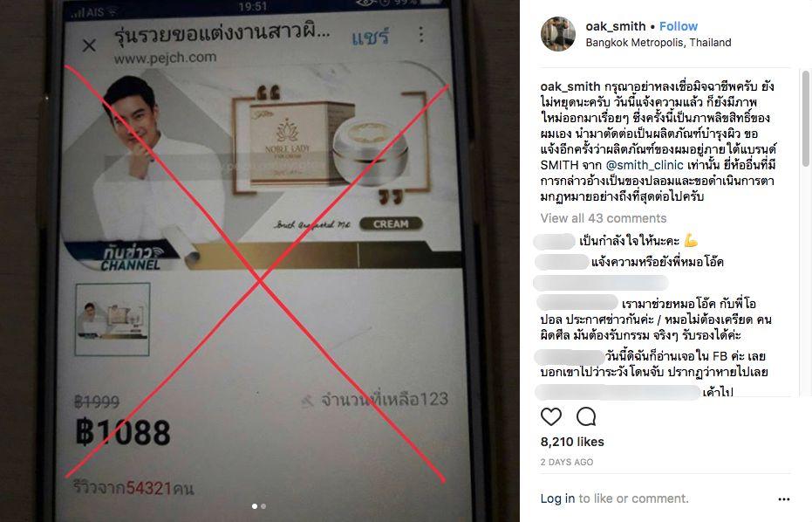Tap the blue แชร์ share button
812x522 pixels.
pyautogui.click(x=371, y=37)
